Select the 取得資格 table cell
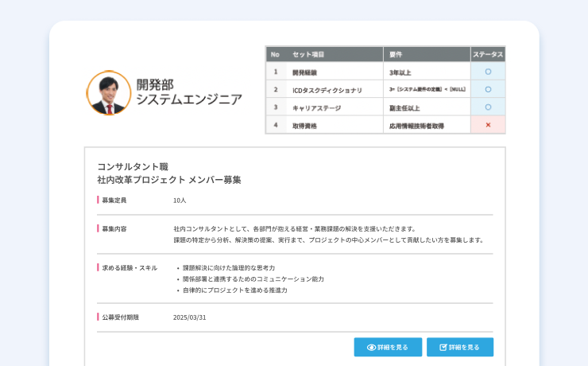588x366 pixels. pos(335,125)
